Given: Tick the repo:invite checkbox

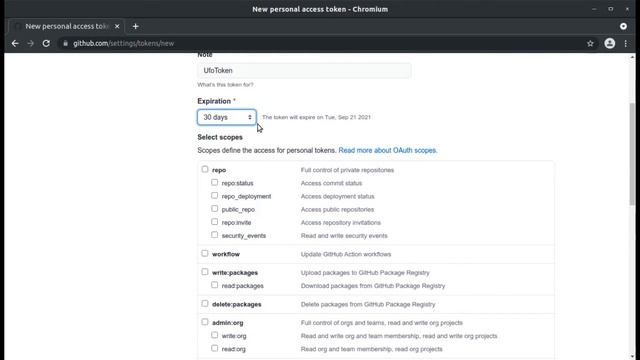Looking at the screenshot, I should pos(215,222).
